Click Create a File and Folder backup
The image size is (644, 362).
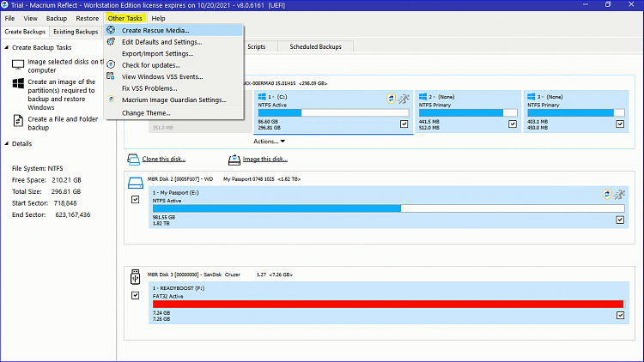[63, 124]
